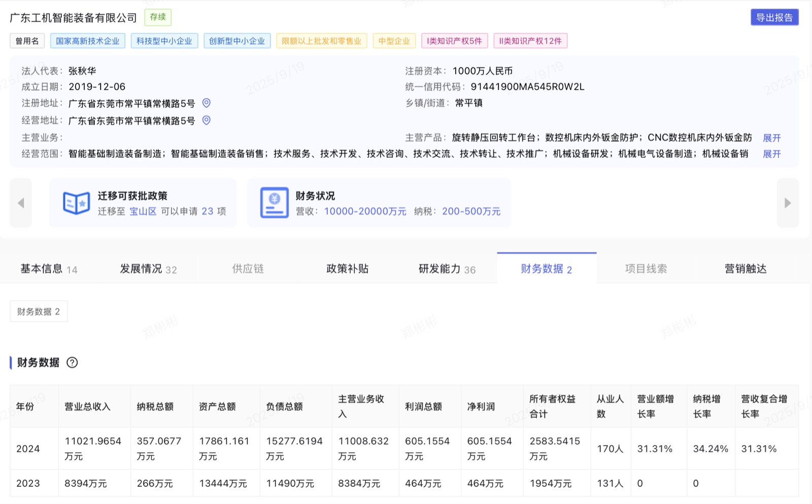This screenshot has height=504, width=812.
Task: Click the 创新型中小企业 tag
Action: (x=237, y=41)
